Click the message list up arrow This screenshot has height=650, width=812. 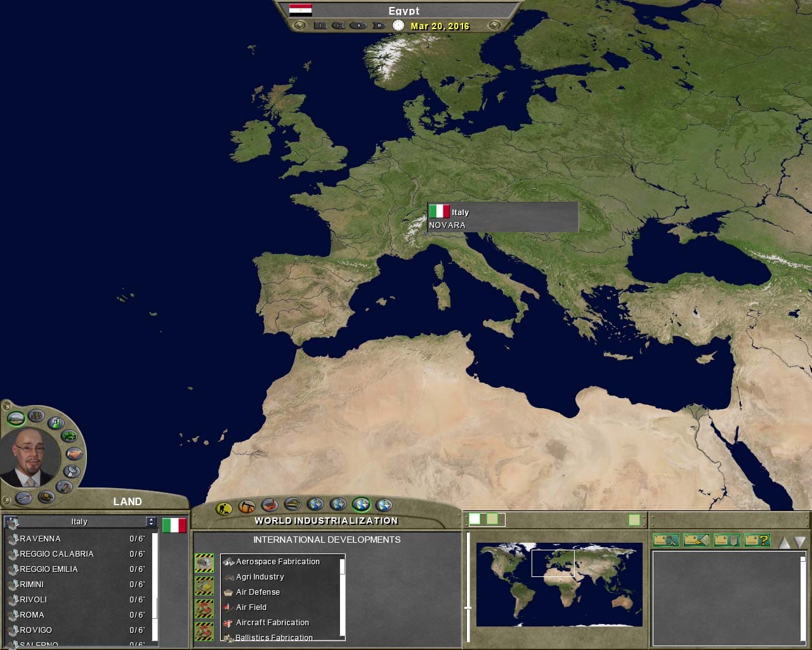tap(784, 542)
